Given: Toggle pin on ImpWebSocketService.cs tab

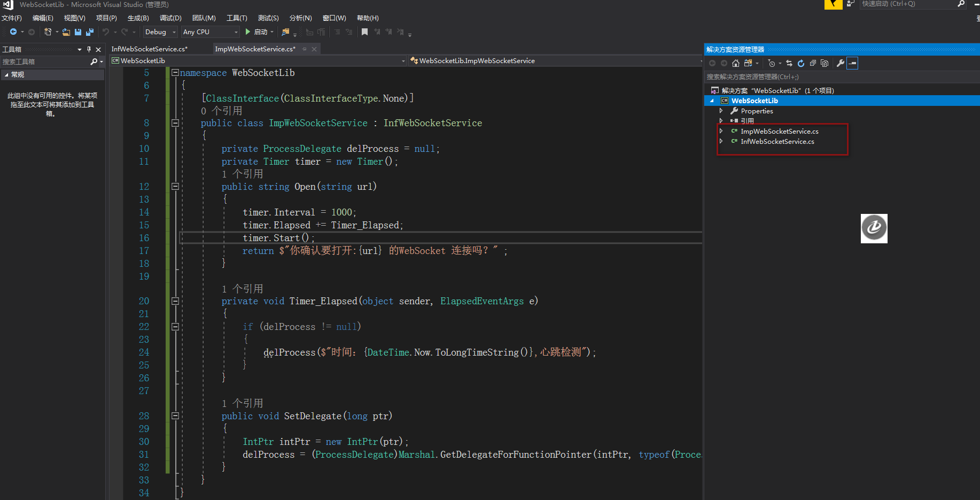Looking at the screenshot, I should tap(305, 49).
